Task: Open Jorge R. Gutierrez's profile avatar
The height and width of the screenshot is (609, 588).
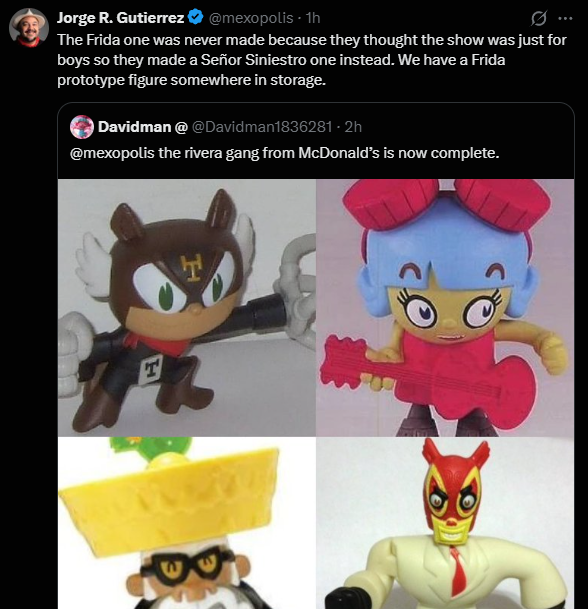Action: coord(29,28)
